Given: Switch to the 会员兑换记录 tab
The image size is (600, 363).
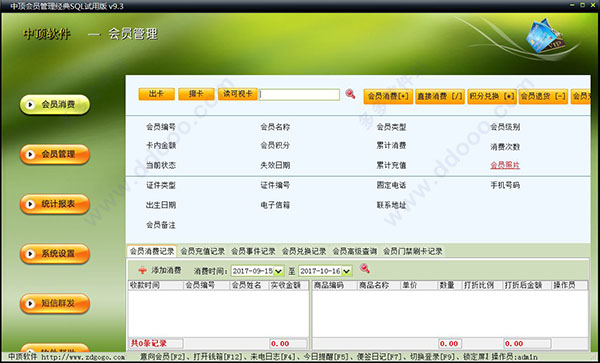Looking at the screenshot, I should [304, 251].
